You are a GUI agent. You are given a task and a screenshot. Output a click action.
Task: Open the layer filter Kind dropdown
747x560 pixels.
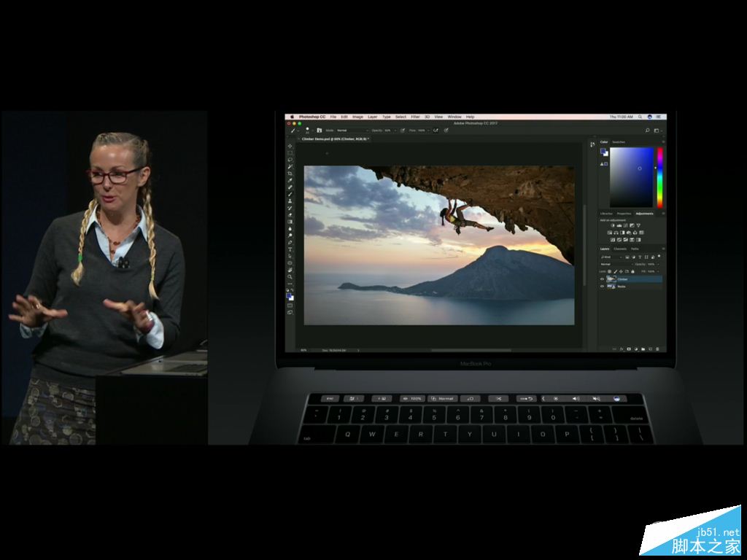(x=611, y=257)
